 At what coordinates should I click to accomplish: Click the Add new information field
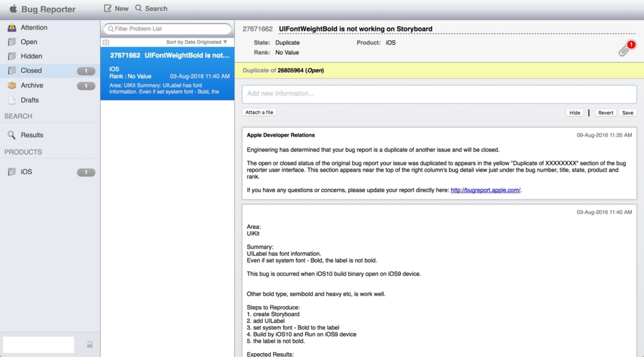pos(439,94)
